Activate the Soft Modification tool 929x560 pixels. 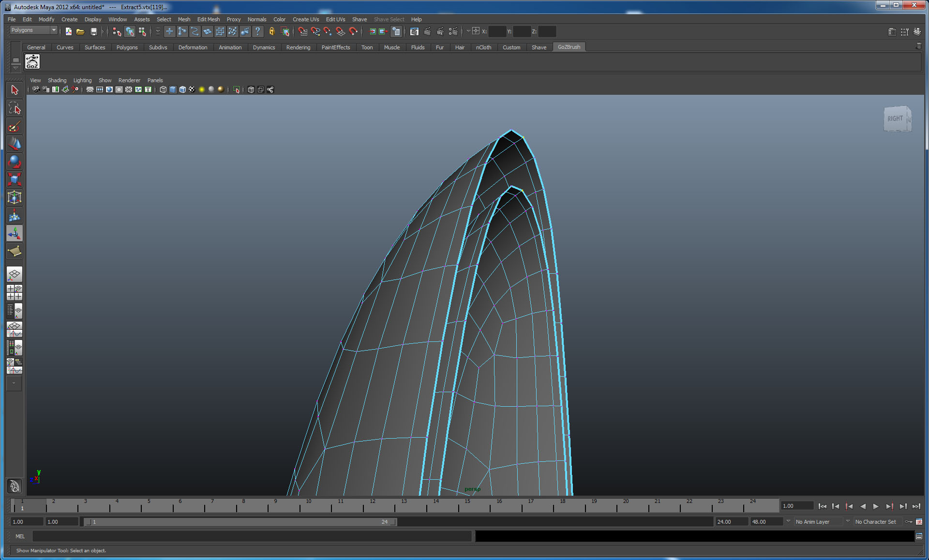[x=15, y=216]
